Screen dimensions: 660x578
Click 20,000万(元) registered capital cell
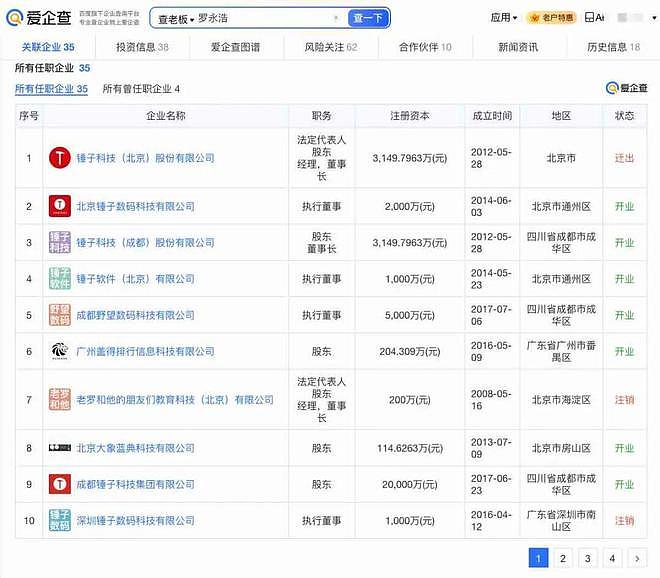[x=410, y=485]
